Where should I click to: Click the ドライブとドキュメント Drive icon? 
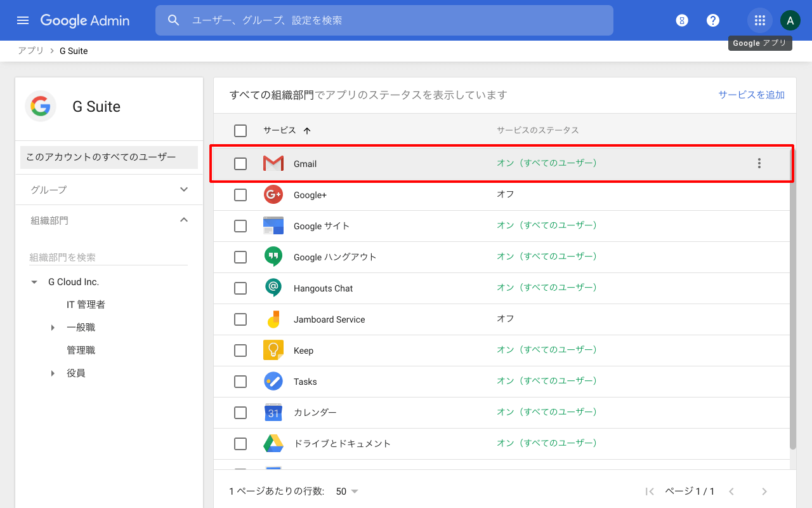click(x=273, y=443)
